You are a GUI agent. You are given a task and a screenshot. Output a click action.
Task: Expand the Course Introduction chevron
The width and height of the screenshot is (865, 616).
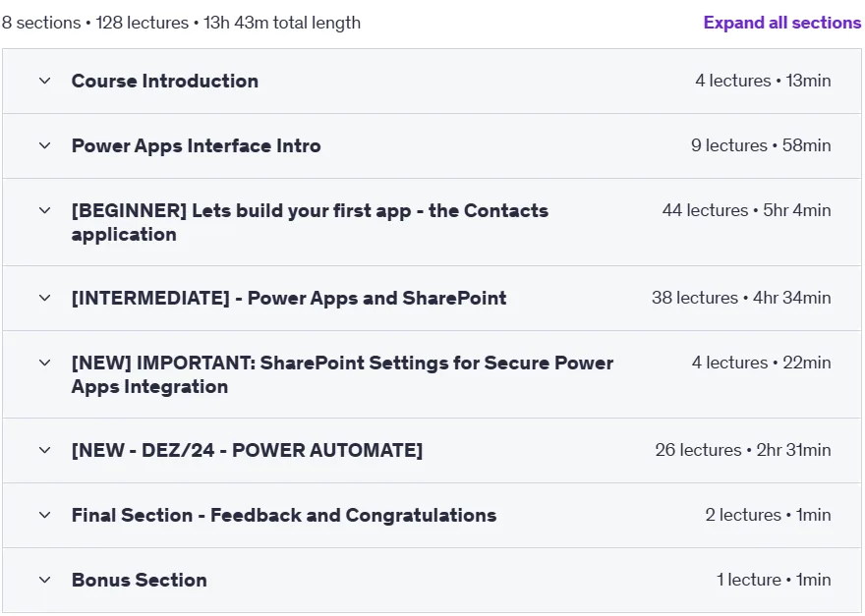[x=44, y=82]
